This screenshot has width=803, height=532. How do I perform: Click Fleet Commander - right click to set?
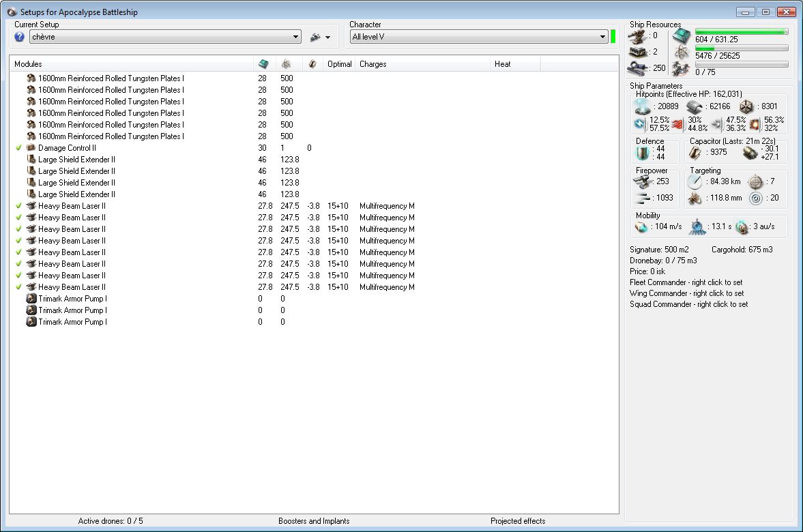686,282
